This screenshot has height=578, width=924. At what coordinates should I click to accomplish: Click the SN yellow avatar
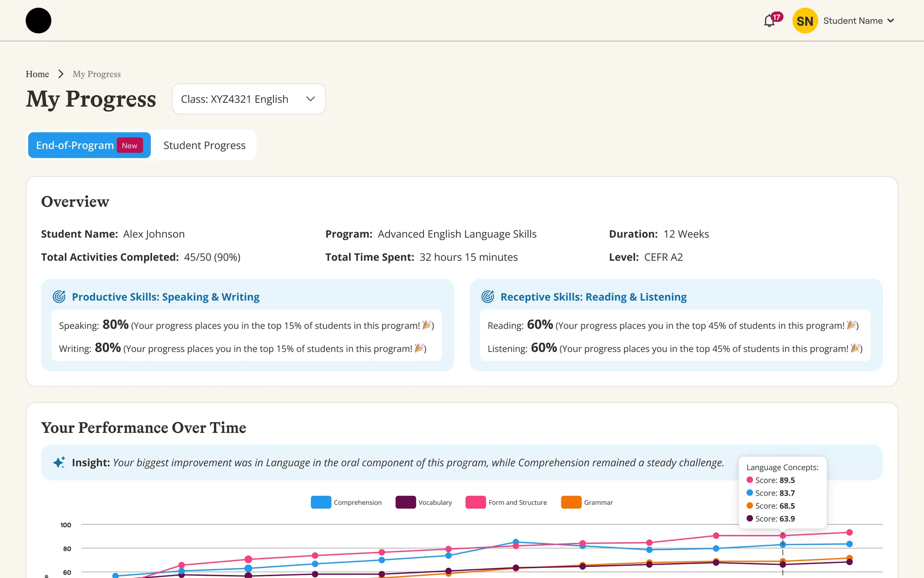[805, 21]
